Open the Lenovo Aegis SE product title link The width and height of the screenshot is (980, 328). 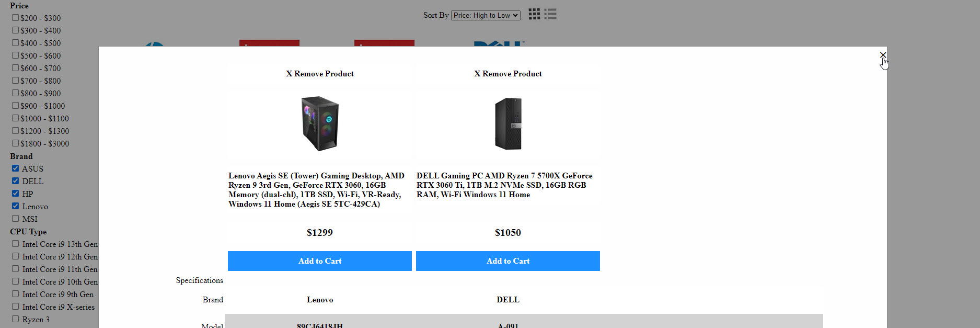pyautogui.click(x=316, y=190)
